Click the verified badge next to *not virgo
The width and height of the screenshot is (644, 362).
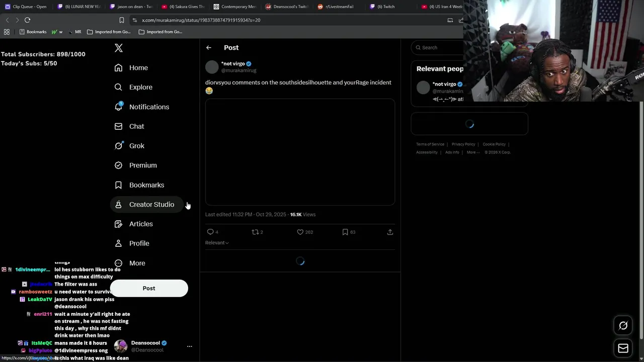tap(249, 64)
